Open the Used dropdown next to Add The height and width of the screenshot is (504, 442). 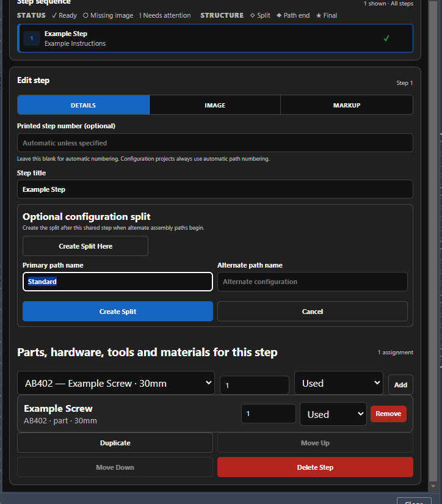[339, 383]
